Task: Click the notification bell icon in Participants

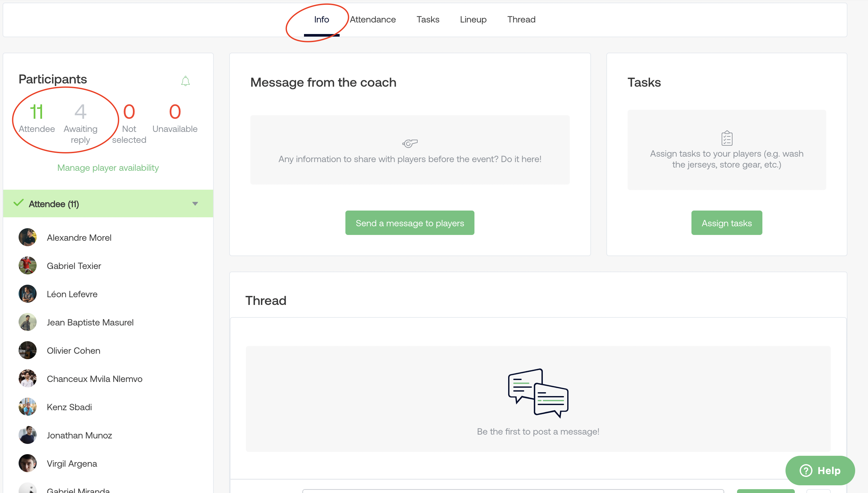Action: click(x=185, y=81)
